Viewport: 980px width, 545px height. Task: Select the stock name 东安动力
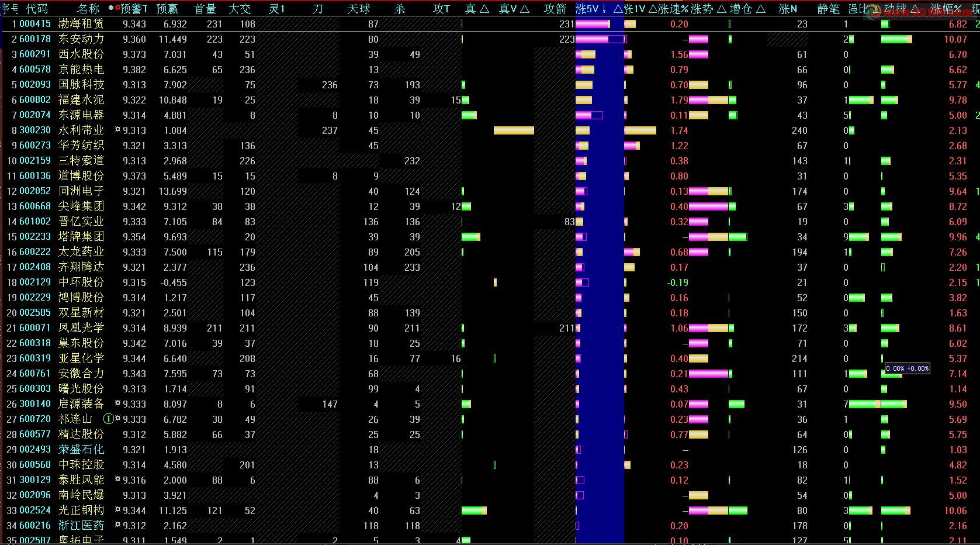point(81,39)
